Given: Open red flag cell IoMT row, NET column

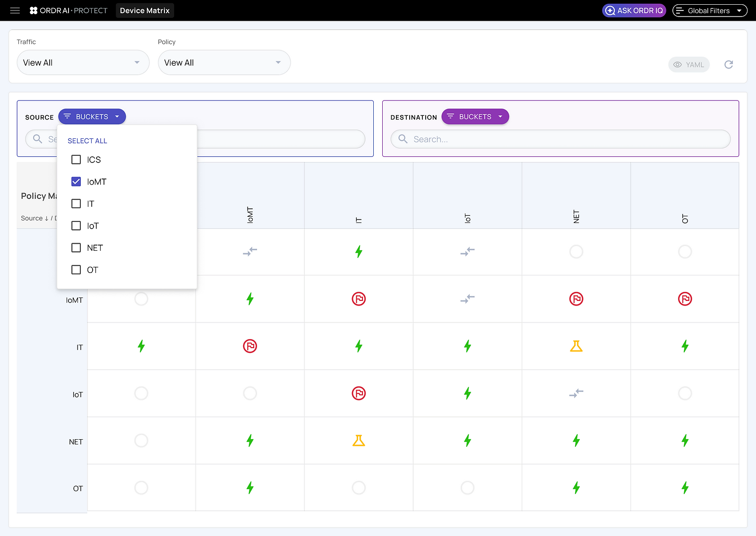Looking at the screenshot, I should 576,299.
